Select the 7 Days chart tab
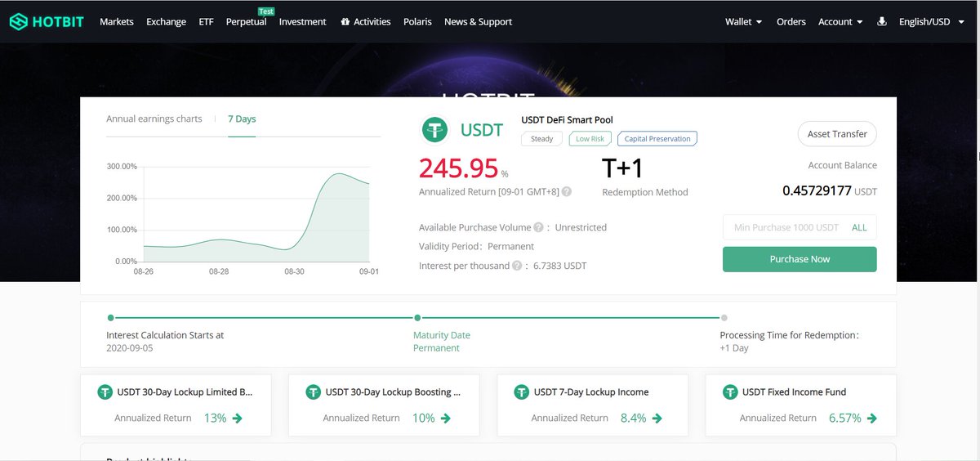This screenshot has width=980, height=461. (242, 119)
